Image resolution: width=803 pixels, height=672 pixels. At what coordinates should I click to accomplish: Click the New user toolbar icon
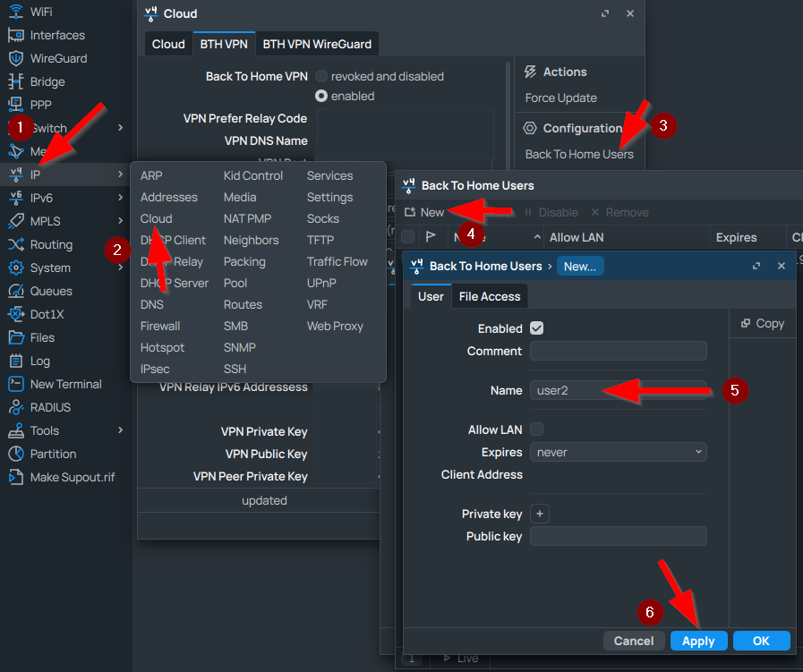[x=410, y=212]
